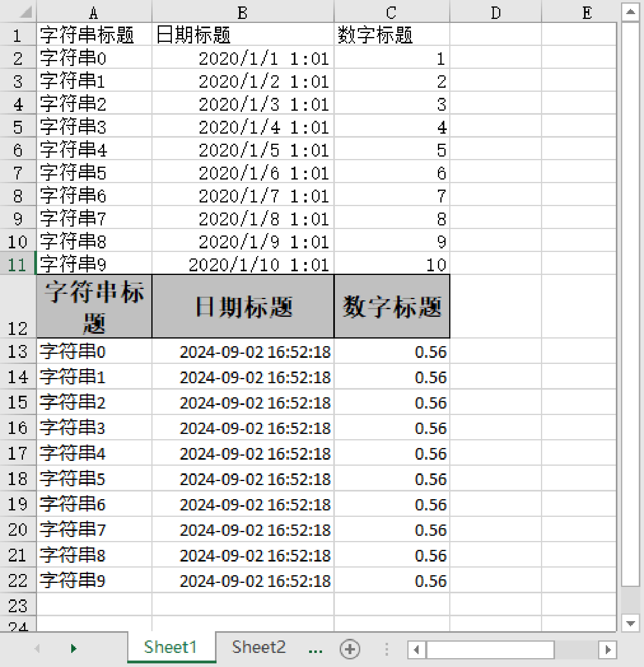Click the vertical scrollbar up arrow
This screenshot has height=667, width=644.
[630, 12]
